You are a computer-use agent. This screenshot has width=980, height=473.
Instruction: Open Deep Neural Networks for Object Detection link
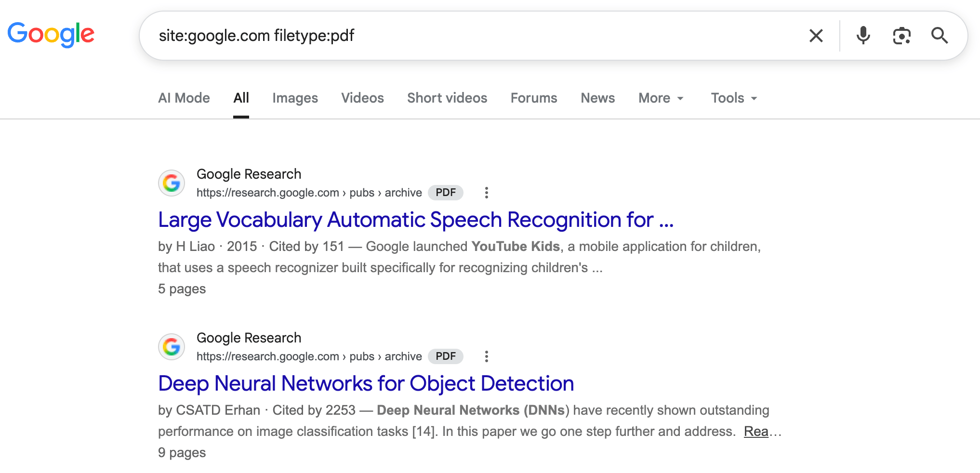[366, 383]
